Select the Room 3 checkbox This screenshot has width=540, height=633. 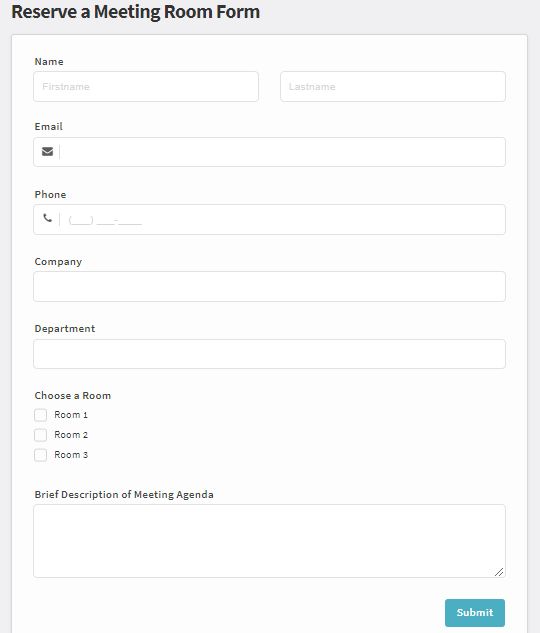(40, 455)
